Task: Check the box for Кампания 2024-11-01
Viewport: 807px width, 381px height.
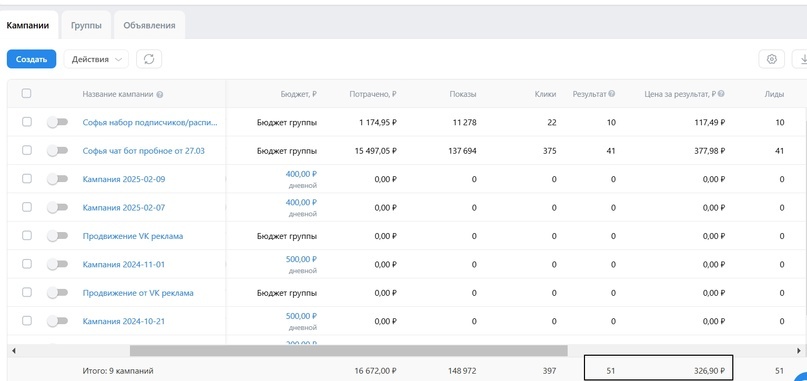Action: 26,264
